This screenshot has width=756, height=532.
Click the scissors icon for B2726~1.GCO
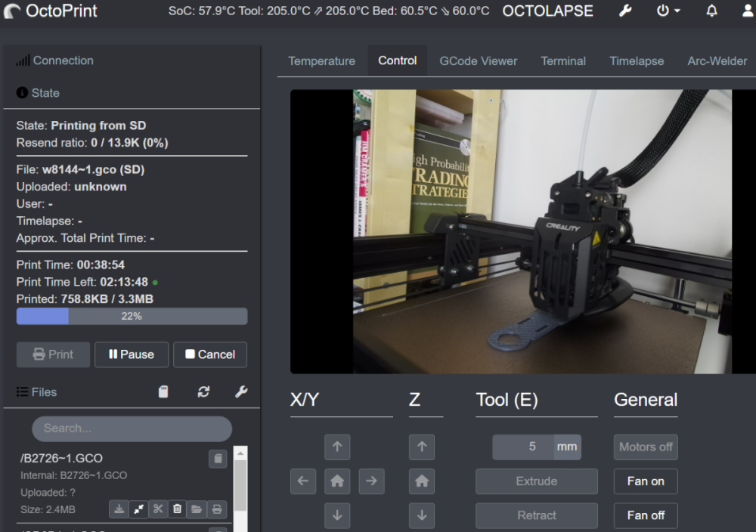[157, 509]
